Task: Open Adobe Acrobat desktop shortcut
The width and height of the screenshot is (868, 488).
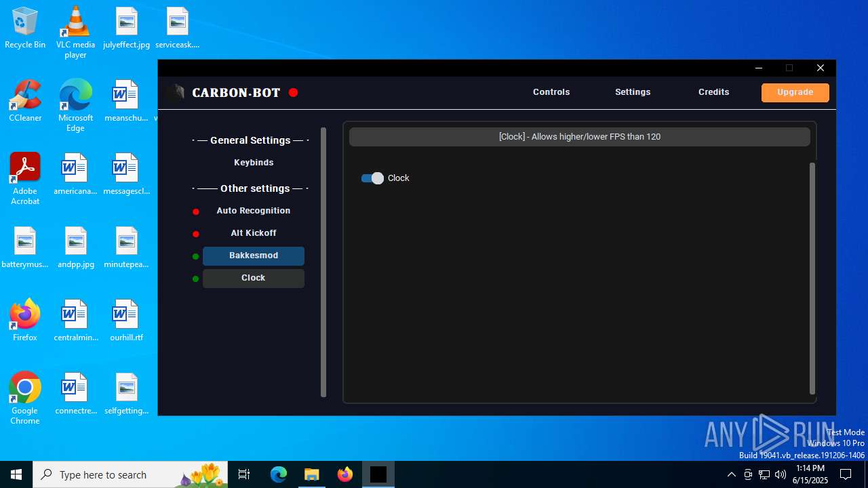Action: 25,179
